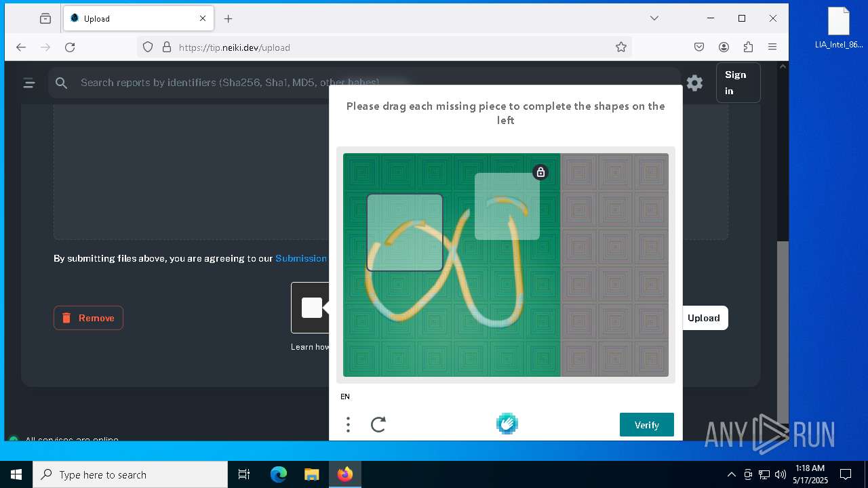The image size is (868, 488).
Task: Click the volume speaker tray icon
Action: click(x=780, y=474)
